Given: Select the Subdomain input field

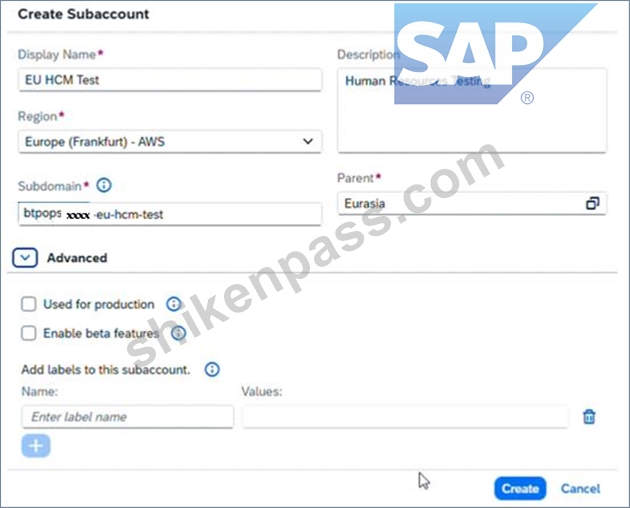Looking at the screenshot, I should pyautogui.click(x=170, y=214).
